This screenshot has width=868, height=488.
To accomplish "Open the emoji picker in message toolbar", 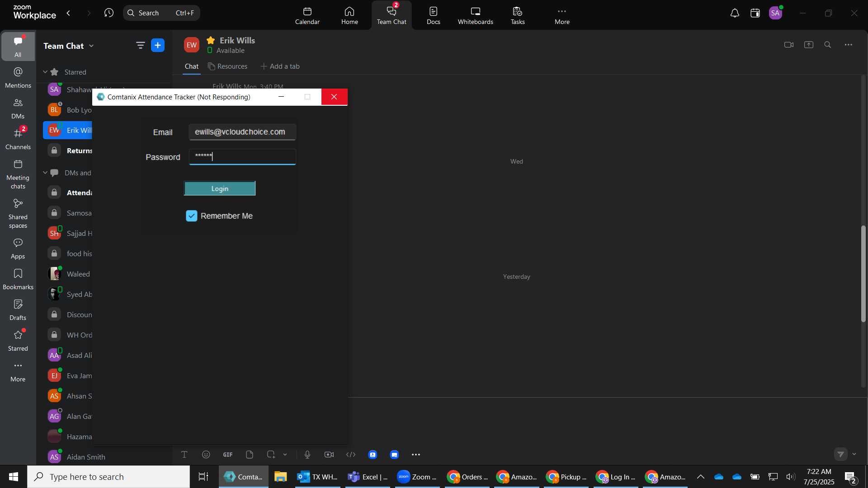I will point(206,455).
